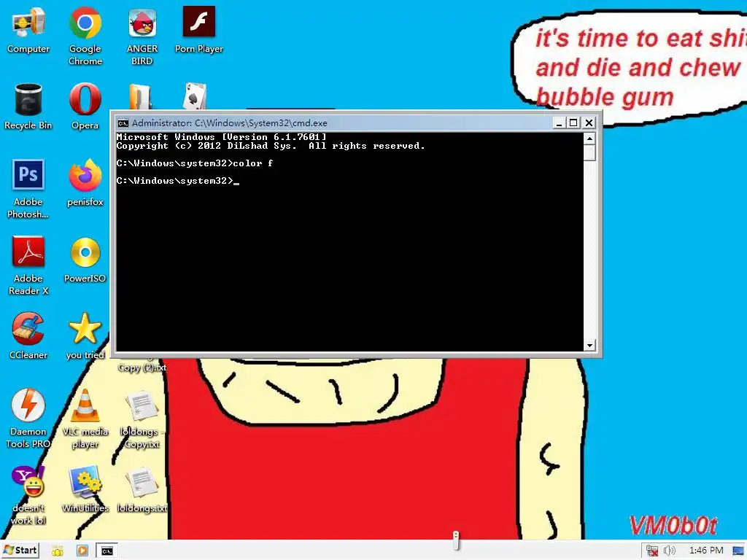Screen dimensions: 747x560
Task: Open the volume speaker tray icon
Action: [x=670, y=551]
